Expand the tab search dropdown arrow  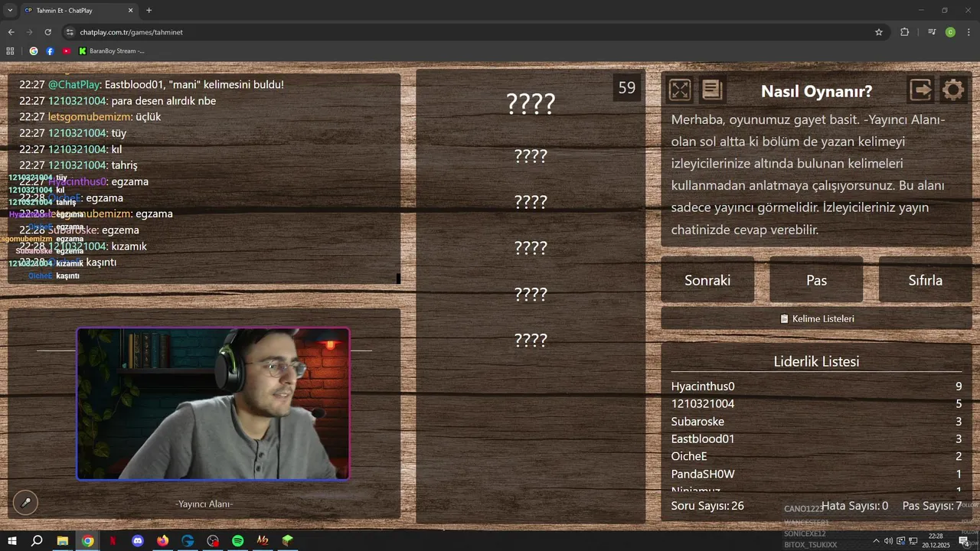pyautogui.click(x=10, y=11)
